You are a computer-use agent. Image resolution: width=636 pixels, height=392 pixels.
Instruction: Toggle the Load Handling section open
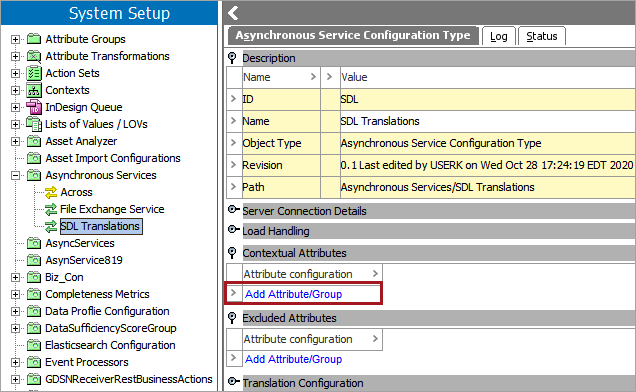(233, 230)
